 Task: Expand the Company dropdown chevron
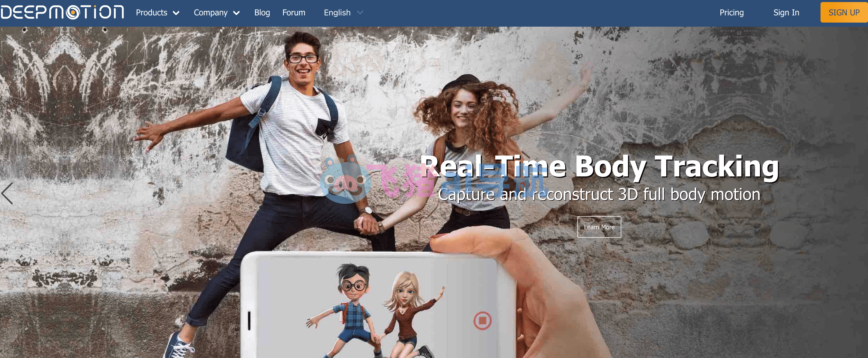pos(237,13)
